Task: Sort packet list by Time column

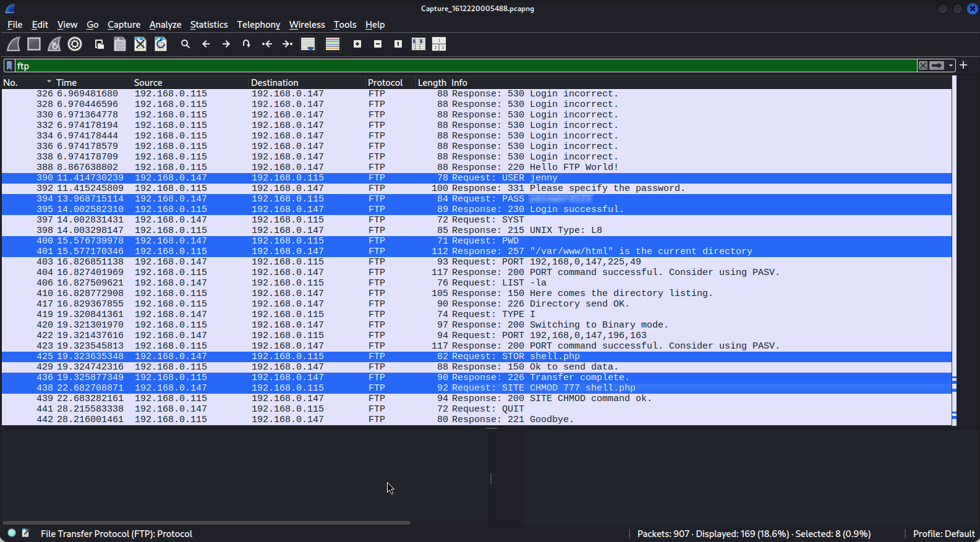Action: coord(93,82)
